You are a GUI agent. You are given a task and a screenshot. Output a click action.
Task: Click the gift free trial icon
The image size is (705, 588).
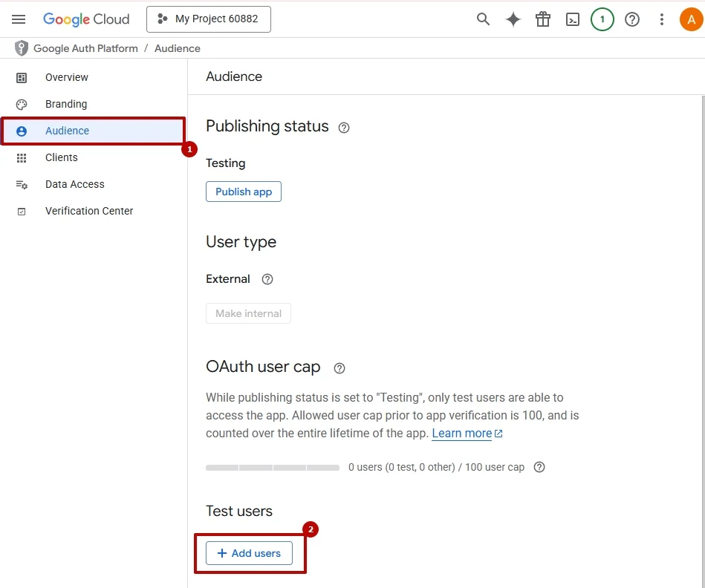point(543,19)
